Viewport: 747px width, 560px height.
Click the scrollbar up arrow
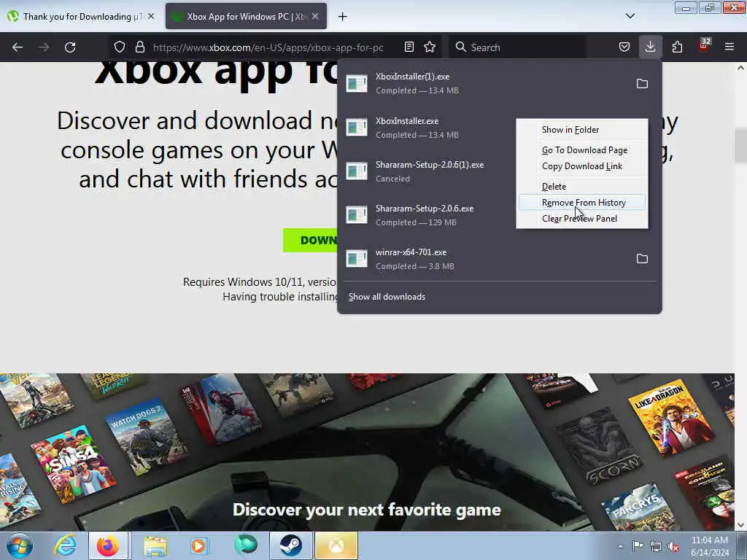[741, 68]
